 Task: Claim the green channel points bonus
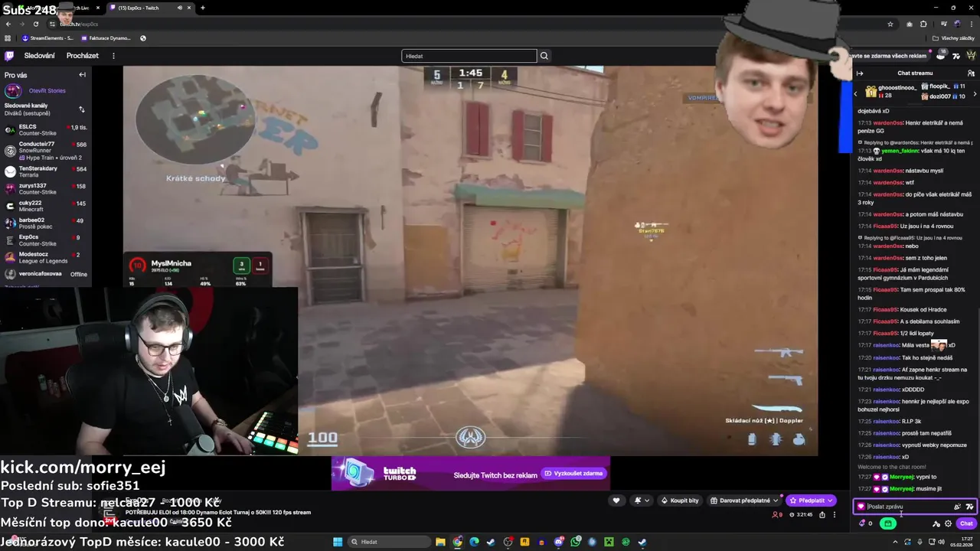click(x=887, y=523)
